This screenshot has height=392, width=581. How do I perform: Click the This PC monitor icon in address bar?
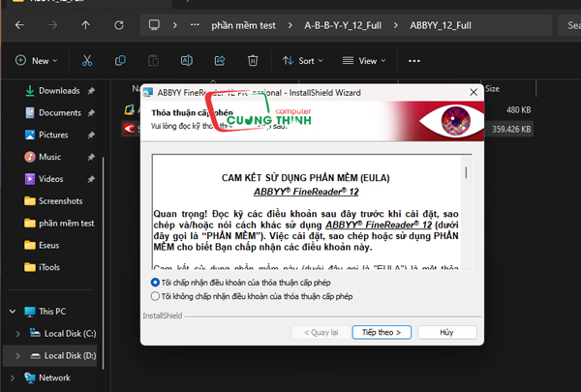[x=154, y=25]
